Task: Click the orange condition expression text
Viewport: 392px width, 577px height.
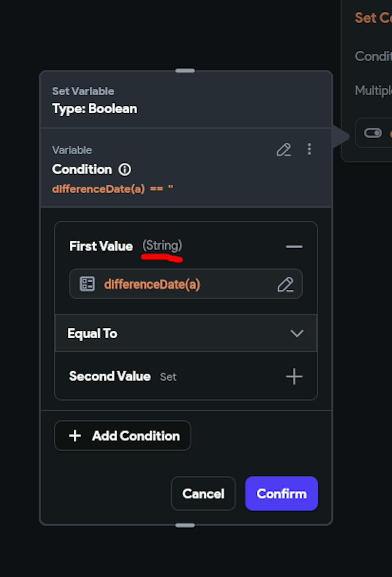Action: click(x=113, y=189)
